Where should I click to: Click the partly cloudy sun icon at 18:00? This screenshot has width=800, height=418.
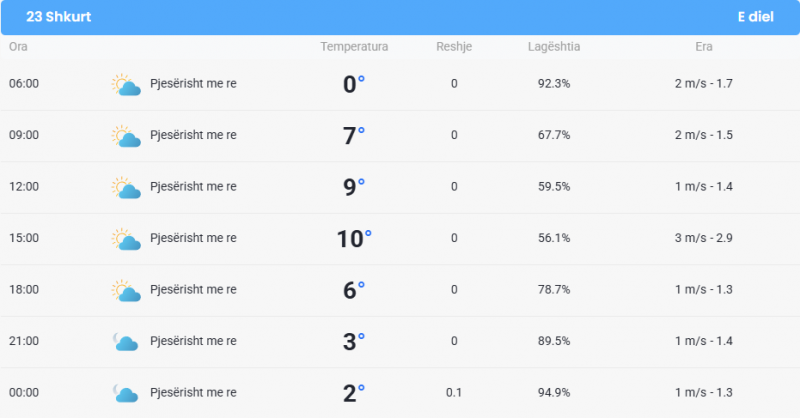pos(126,290)
